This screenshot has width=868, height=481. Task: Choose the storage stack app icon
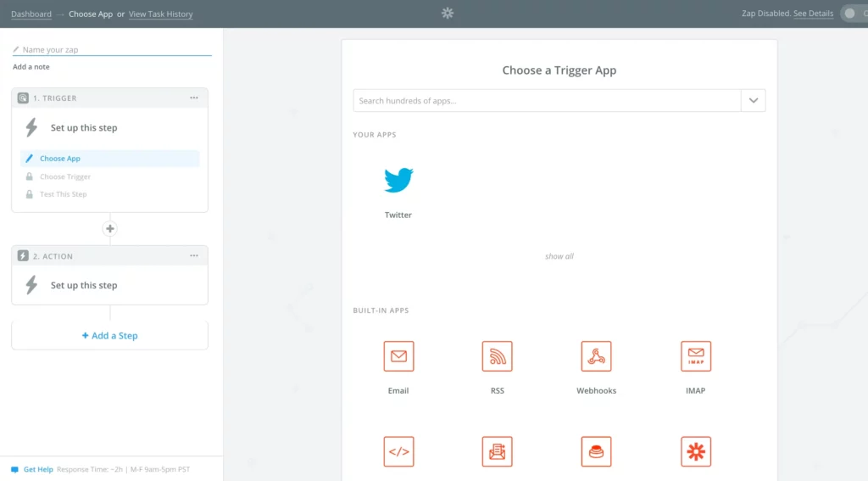pyautogui.click(x=596, y=451)
